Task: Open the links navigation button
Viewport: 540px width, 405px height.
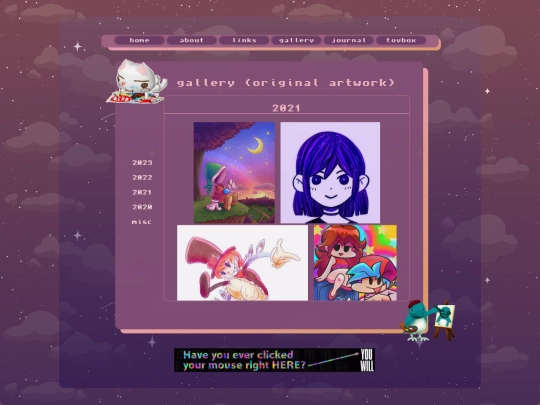Action: [244, 40]
